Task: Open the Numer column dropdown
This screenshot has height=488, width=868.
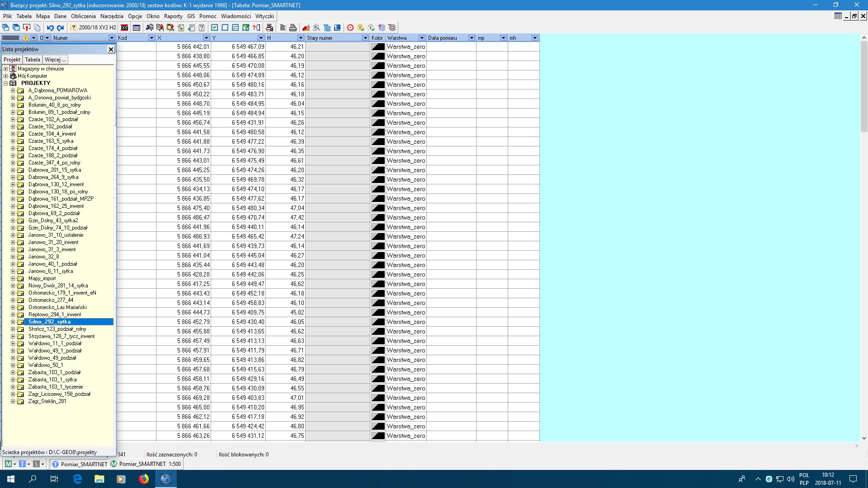Action: [112, 38]
